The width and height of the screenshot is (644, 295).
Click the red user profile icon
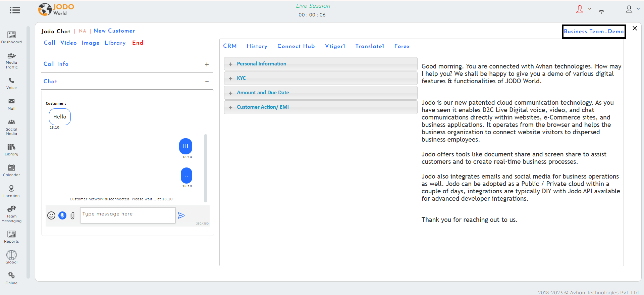(x=580, y=9)
